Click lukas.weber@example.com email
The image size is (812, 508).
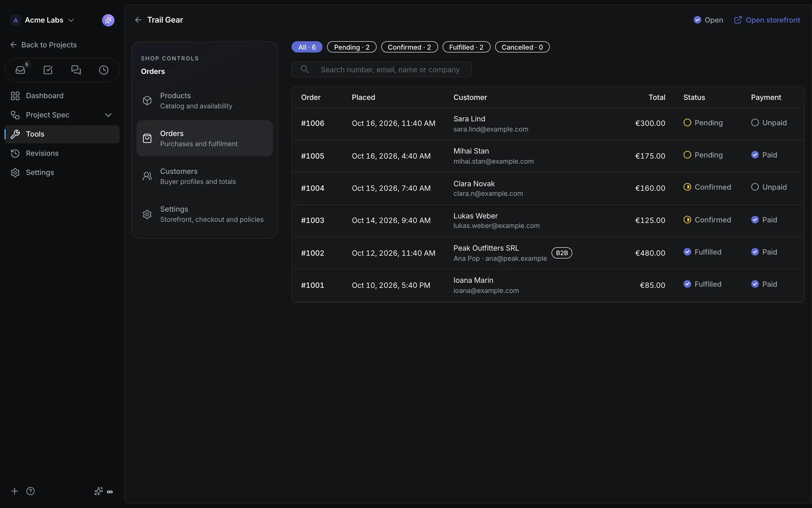click(x=496, y=226)
